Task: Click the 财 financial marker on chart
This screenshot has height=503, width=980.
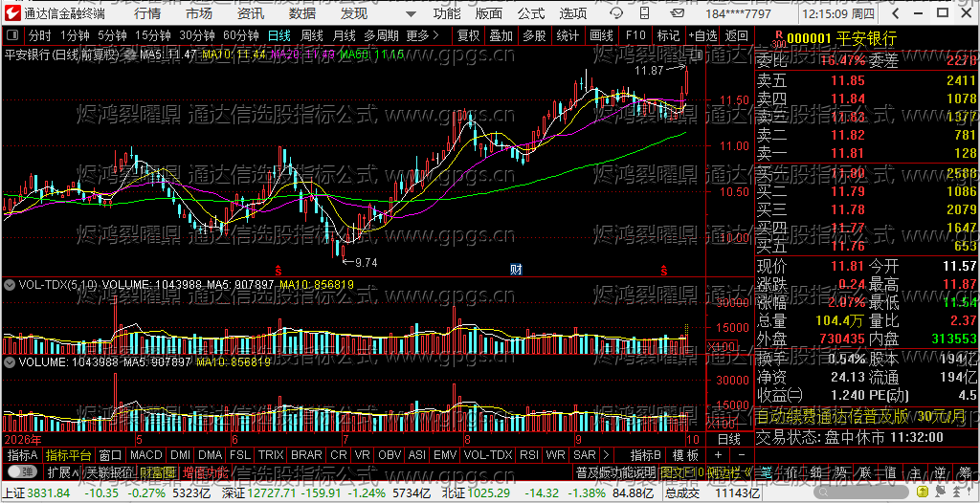Action: click(516, 270)
